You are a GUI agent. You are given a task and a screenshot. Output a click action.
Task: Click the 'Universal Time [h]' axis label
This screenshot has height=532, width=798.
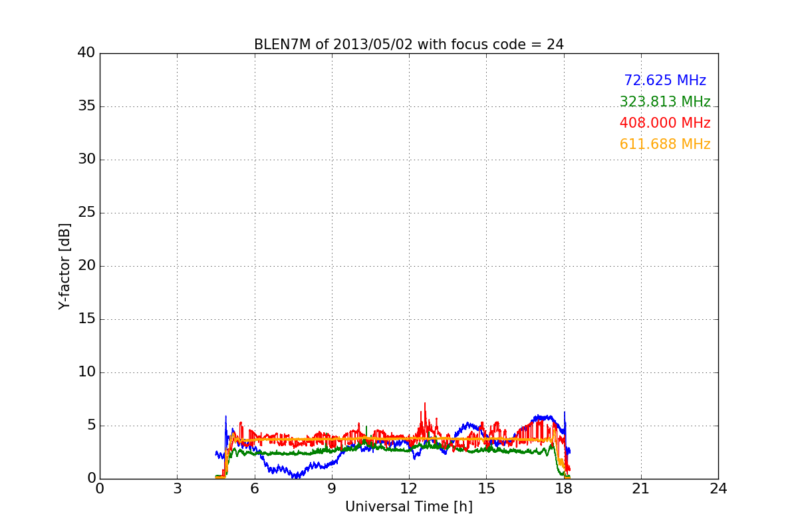coord(409,507)
